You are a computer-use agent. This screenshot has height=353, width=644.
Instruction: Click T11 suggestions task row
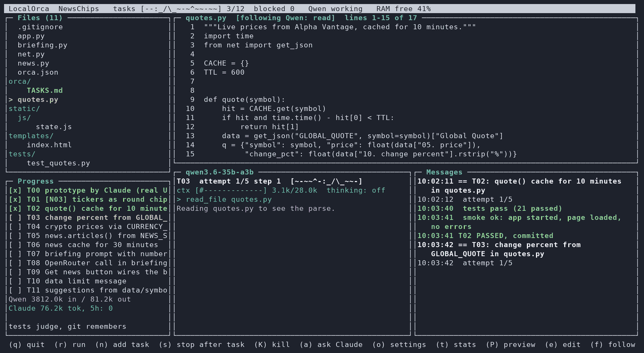(88, 290)
